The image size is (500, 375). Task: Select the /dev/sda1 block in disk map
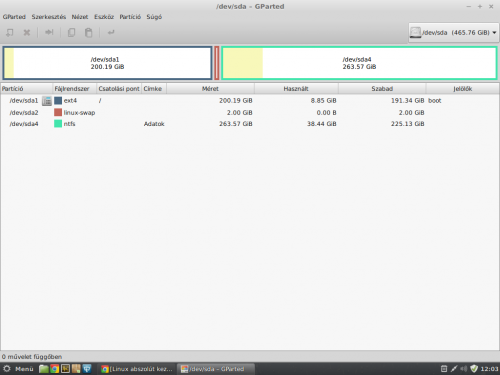(x=107, y=63)
